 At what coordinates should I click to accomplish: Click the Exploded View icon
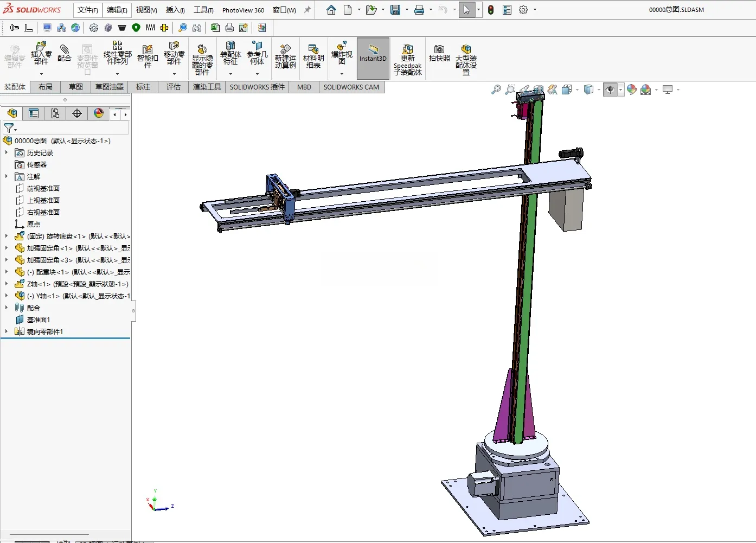[342, 53]
